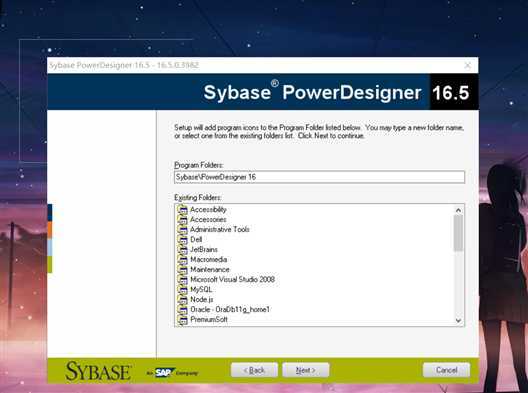The image size is (528, 393).
Task: Go back with the Back button
Action: [x=254, y=370]
